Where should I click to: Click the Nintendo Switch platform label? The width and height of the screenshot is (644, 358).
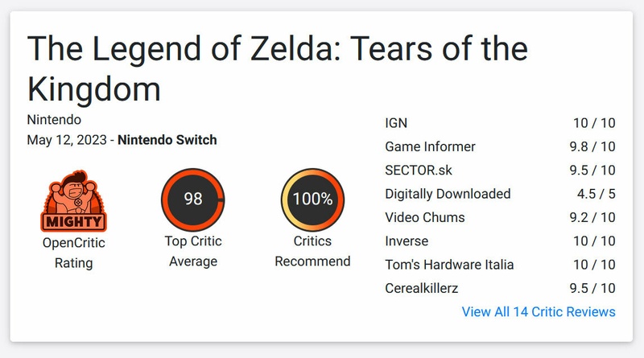pyautogui.click(x=167, y=140)
